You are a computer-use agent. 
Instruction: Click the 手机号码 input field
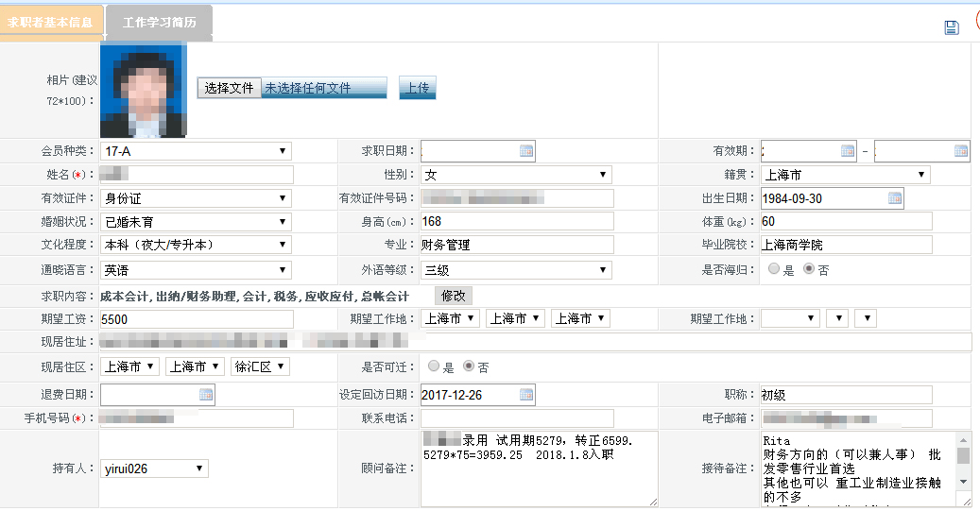pyautogui.click(x=197, y=418)
